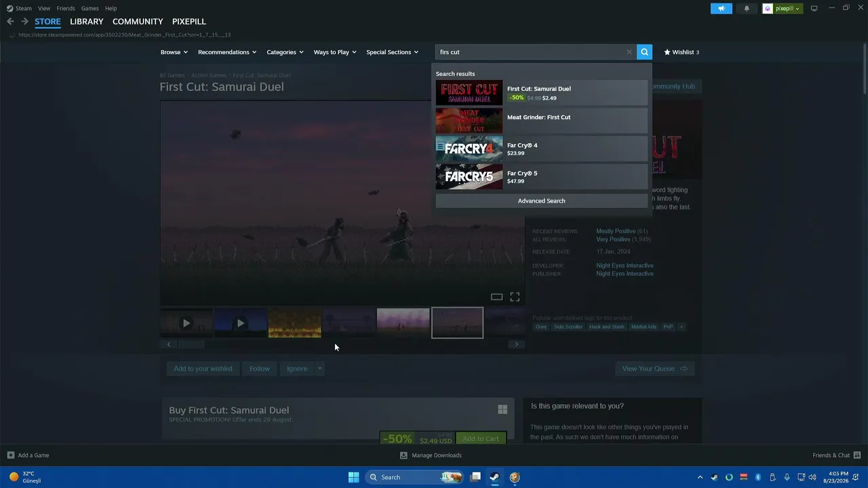Expand the Recommendations dropdown

[227, 52]
